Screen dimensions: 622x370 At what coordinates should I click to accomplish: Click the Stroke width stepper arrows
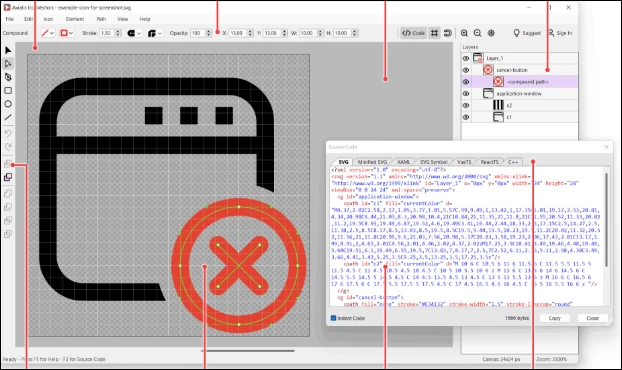118,33
